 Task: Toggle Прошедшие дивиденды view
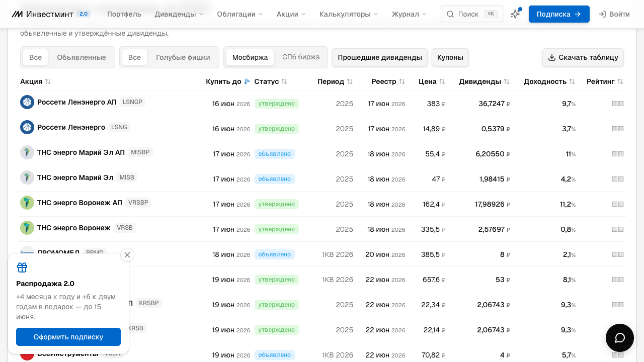(380, 57)
